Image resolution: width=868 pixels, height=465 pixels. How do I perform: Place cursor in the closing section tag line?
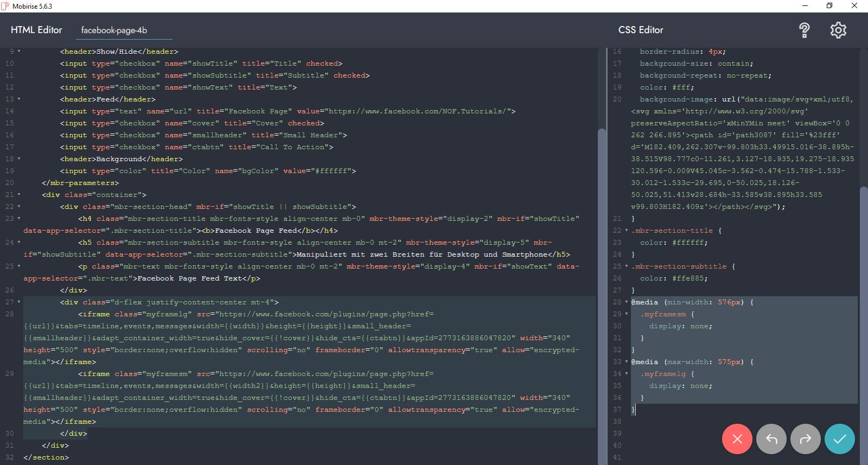[x=46, y=457]
